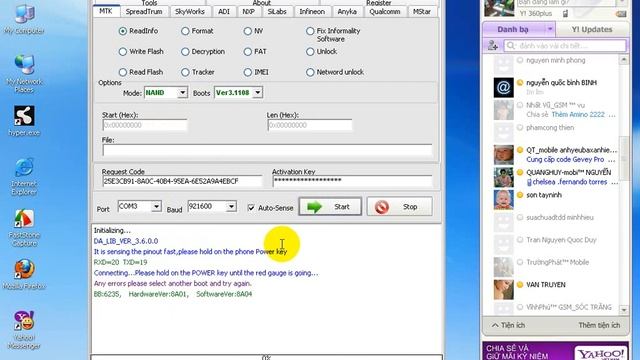
Task: Click Request Code field
Action: click(182, 181)
